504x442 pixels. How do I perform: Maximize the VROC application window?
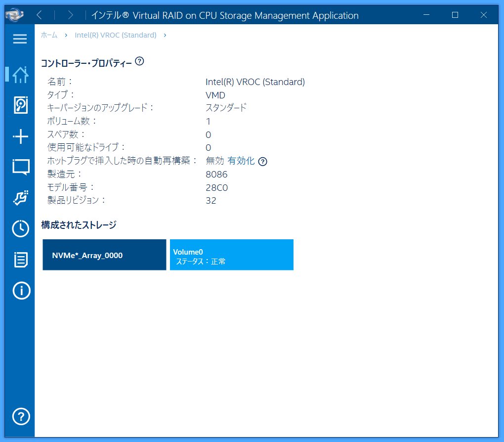(455, 15)
